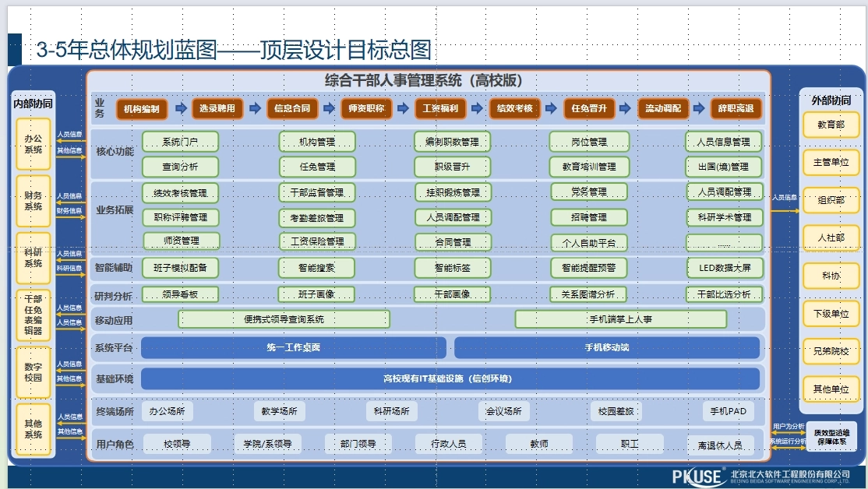The image size is (868, 489).
Task: Click the 机构编制 business step box
Action: click(x=141, y=108)
